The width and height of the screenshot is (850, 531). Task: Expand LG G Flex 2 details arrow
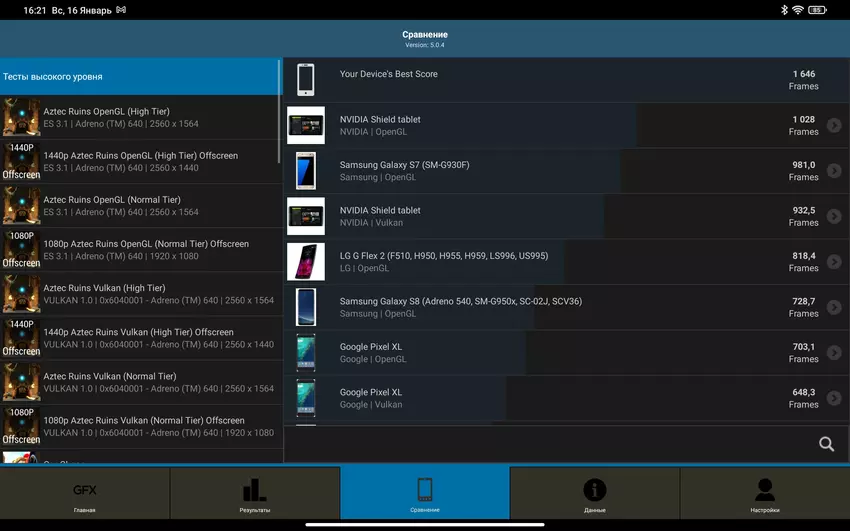point(834,262)
